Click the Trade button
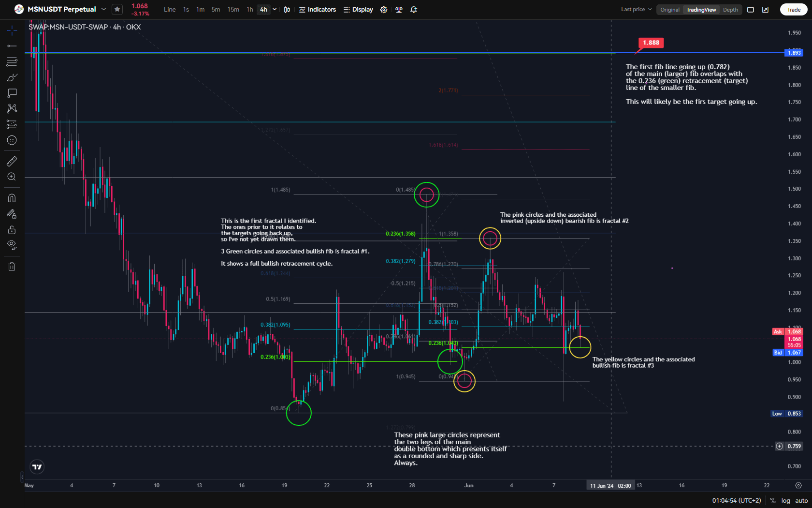 [x=794, y=10]
